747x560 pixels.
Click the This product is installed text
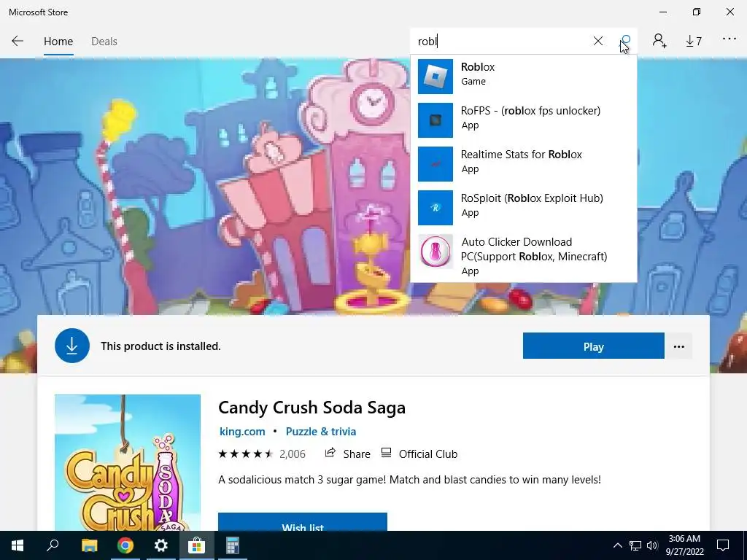(160, 346)
